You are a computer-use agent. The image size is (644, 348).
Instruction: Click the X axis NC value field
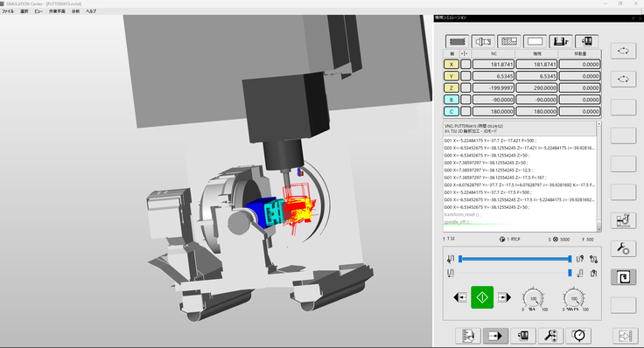point(493,65)
